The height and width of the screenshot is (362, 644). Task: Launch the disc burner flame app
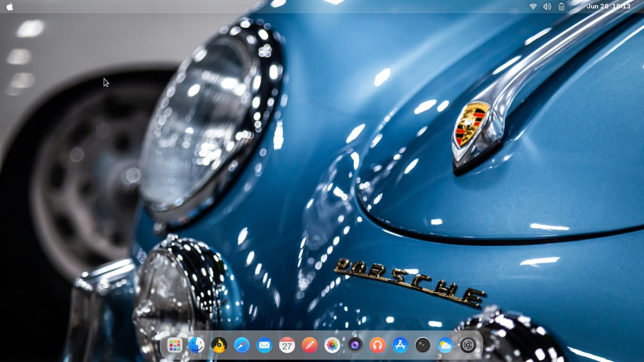[219, 346]
